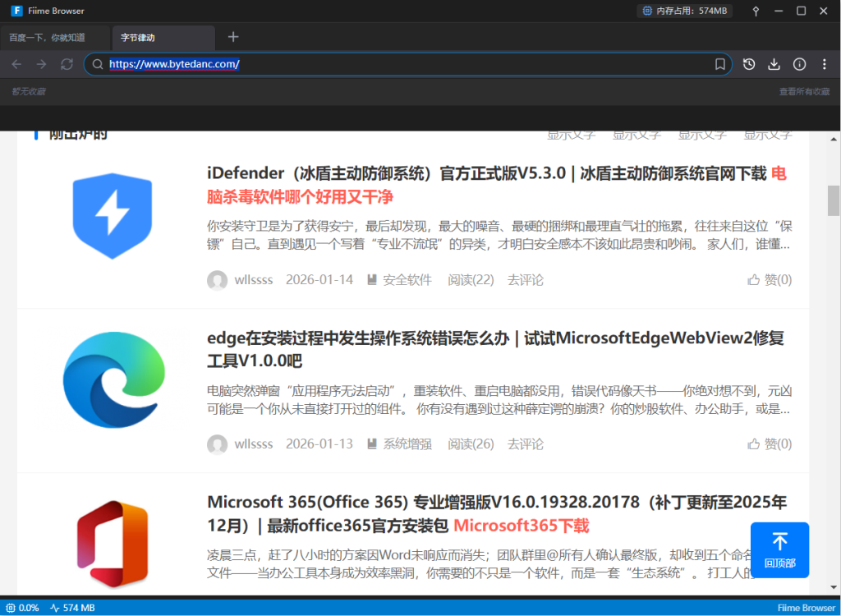Open the three-dot browser menu
Screen dimensions: 841x616
pyautogui.click(x=824, y=64)
